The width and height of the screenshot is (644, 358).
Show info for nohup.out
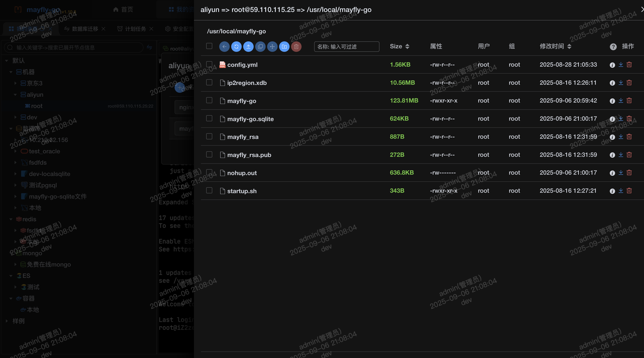tap(612, 173)
